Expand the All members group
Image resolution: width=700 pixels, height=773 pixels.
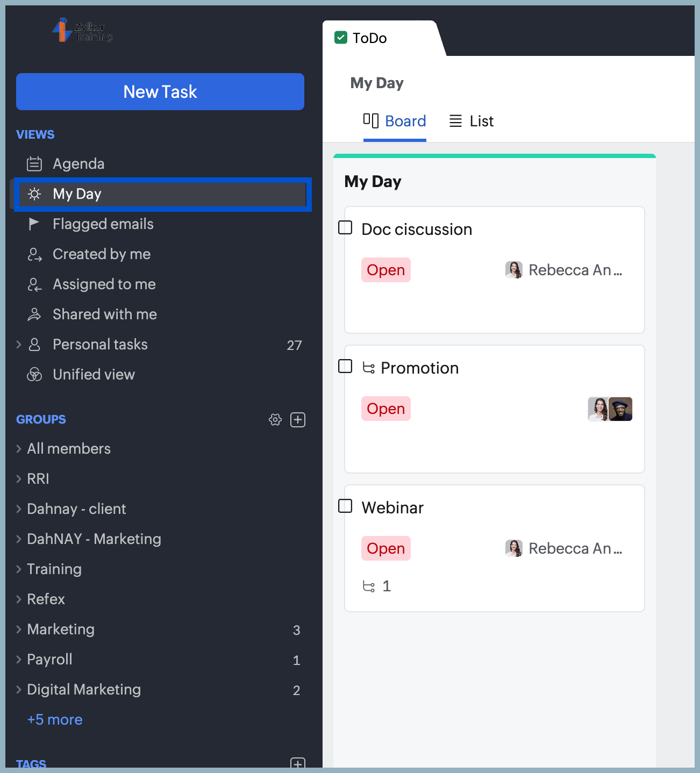[x=19, y=449]
